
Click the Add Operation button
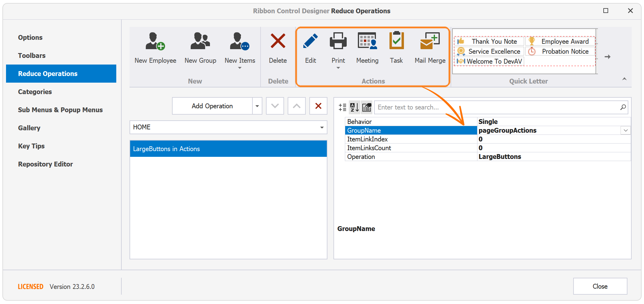[212, 106]
